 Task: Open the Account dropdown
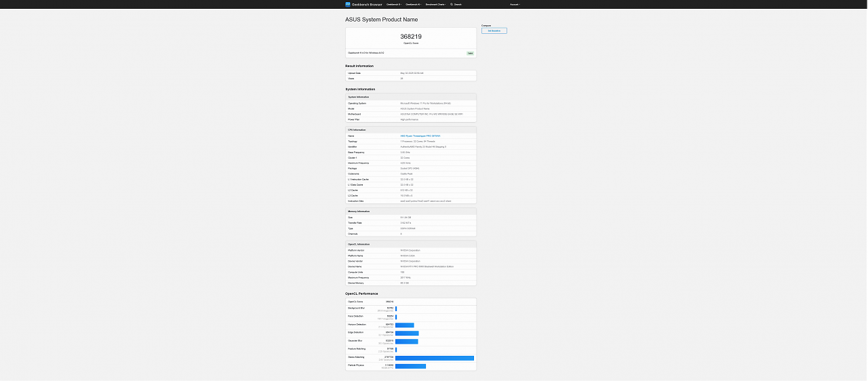[515, 4]
